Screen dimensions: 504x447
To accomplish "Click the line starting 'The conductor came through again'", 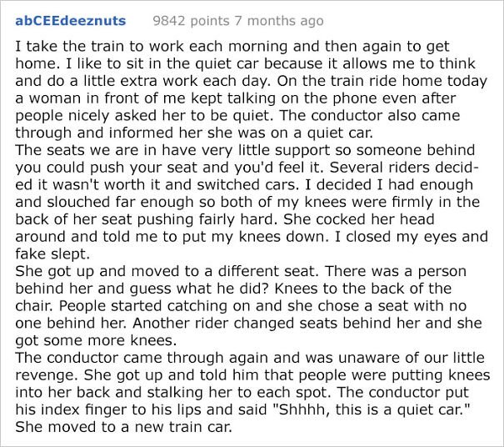I will tap(250, 358).
